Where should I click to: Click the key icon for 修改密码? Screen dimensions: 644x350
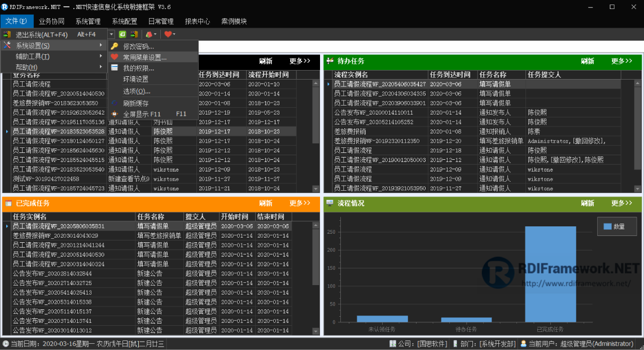pos(115,46)
